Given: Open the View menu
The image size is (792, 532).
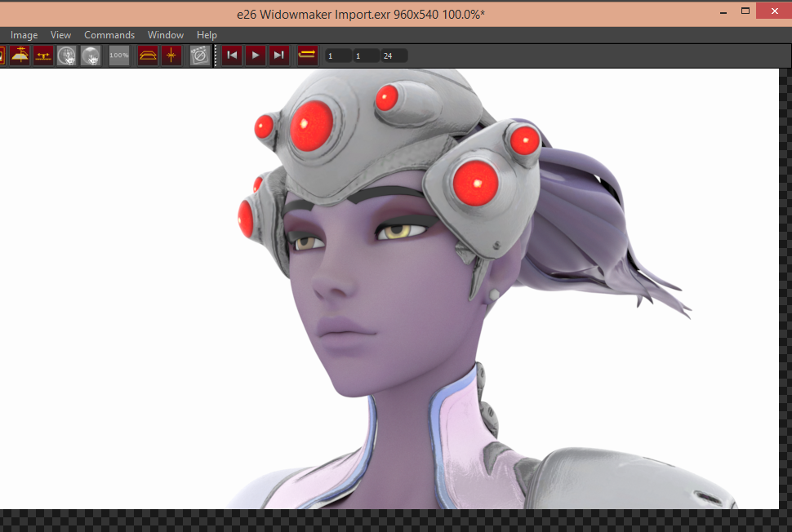Looking at the screenshot, I should (x=60, y=35).
